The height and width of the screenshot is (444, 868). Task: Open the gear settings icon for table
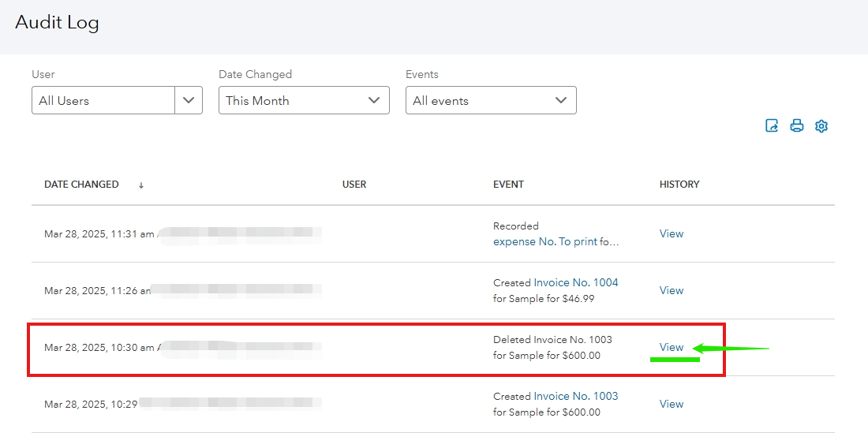(821, 126)
